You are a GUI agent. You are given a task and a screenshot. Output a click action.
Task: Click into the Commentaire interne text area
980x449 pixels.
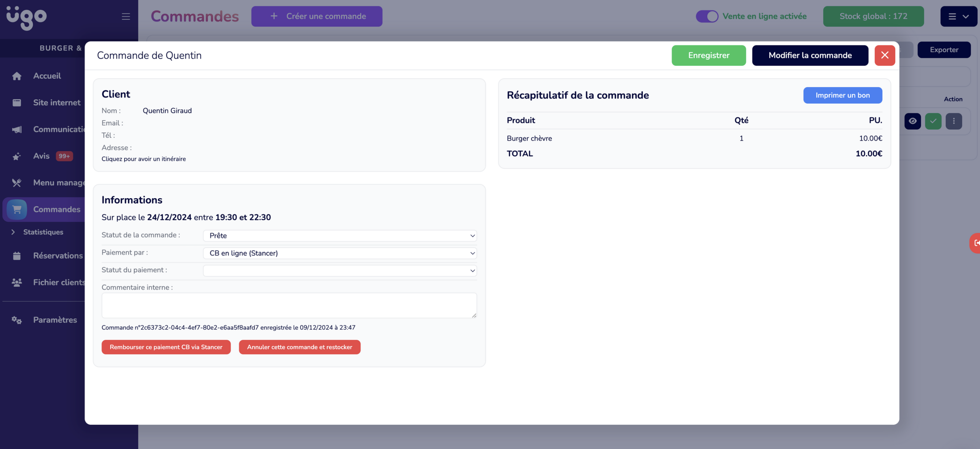[x=289, y=305]
